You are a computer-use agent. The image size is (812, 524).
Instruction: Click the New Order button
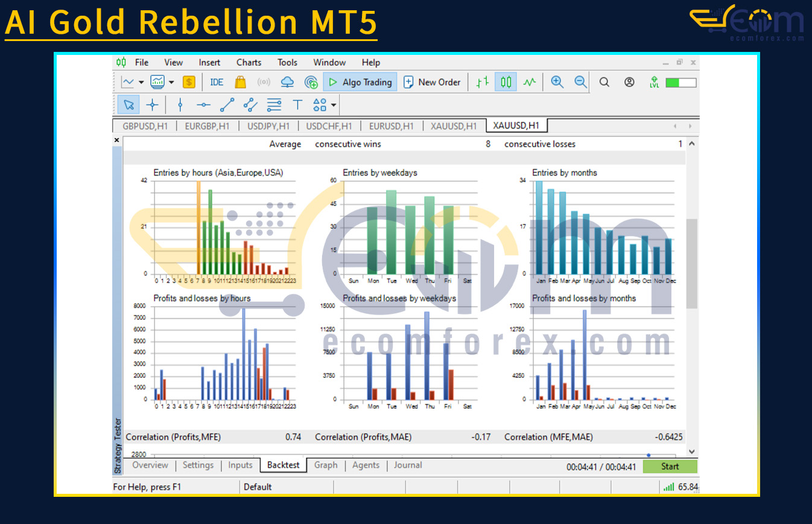(432, 82)
